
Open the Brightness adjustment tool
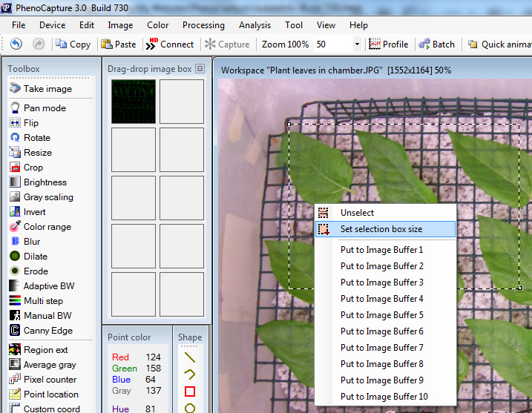(x=45, y=182)
